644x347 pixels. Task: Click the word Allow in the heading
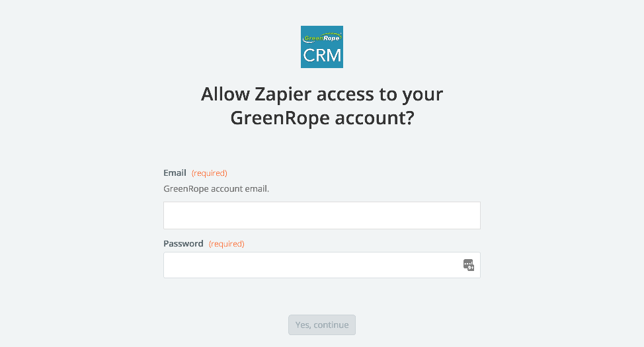pos(225,94)
